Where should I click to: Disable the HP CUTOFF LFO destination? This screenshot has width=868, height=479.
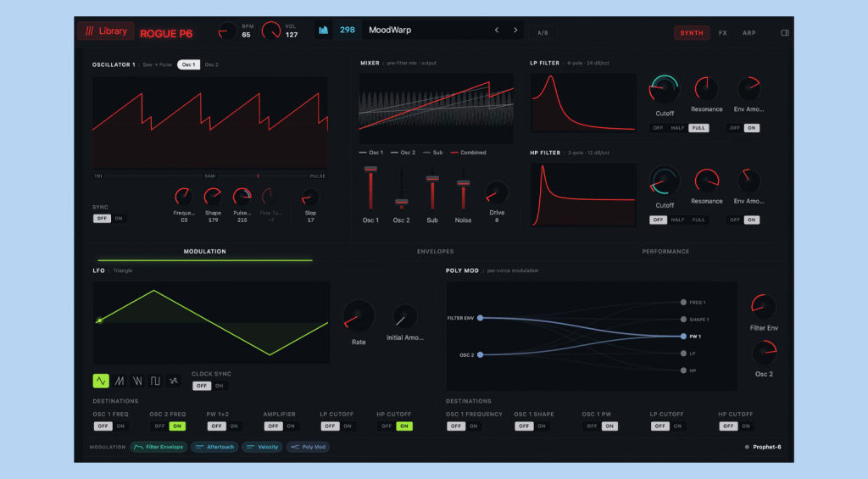pyautogui.click(x=387, y=426)
